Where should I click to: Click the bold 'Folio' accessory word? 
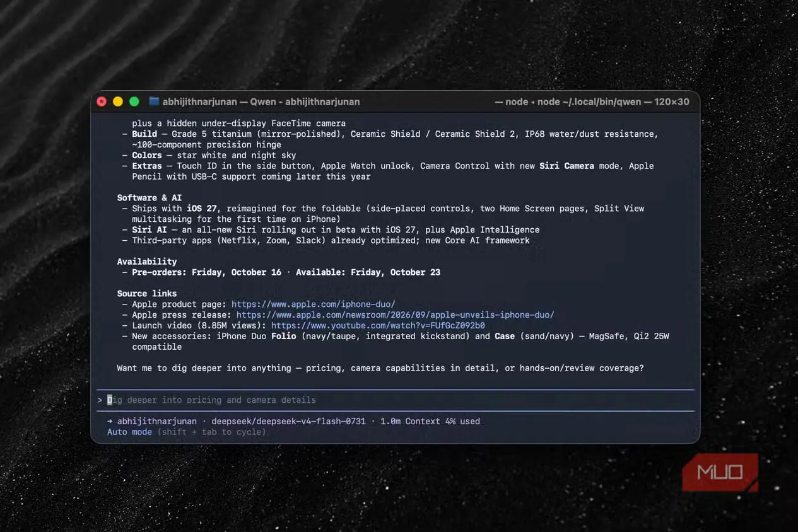point(283,337)
